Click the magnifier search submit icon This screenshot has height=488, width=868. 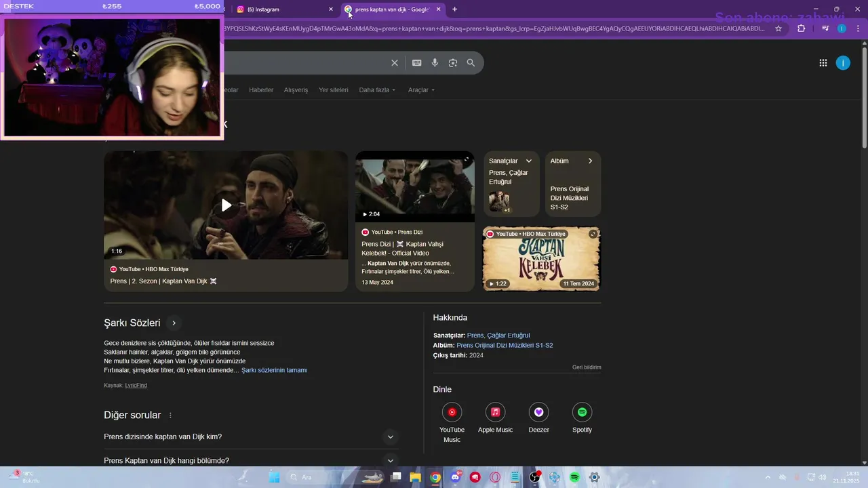pyautogui.click(x=471, y=63)
